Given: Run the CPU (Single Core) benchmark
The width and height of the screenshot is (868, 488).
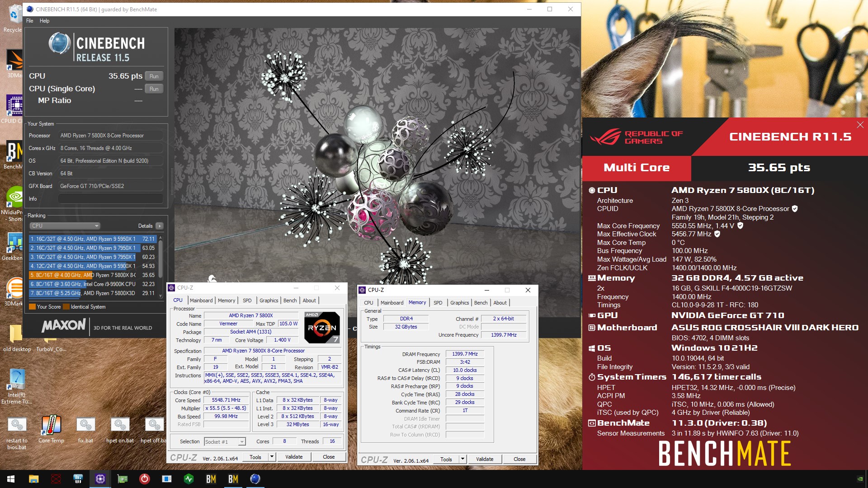Looking at the screenshot, I should pyautogui.click(x=154, y=89).
